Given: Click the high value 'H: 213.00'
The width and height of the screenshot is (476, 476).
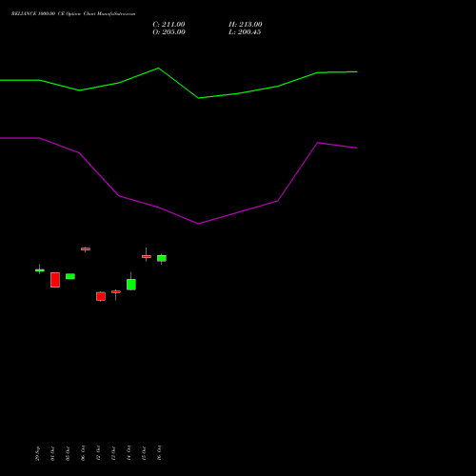Looking at the screenshot, I should [x=246, y=25].
